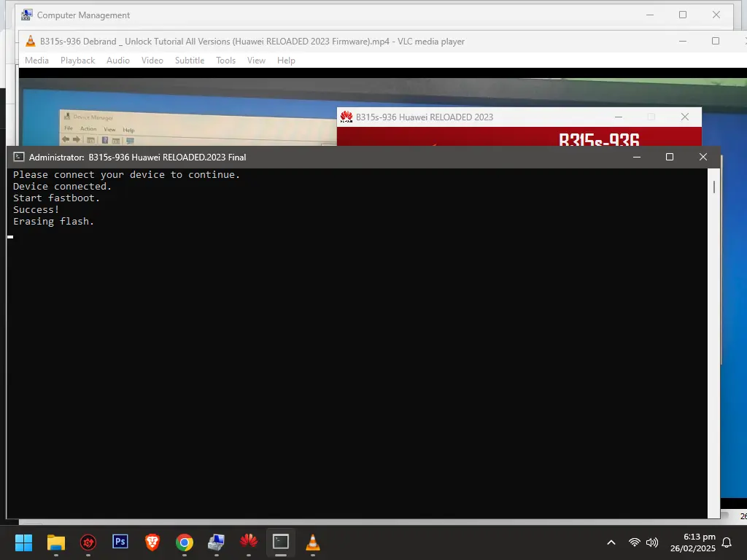Switch to the terminal taskbar icon
Screen dimensions: 747x560
281,542
